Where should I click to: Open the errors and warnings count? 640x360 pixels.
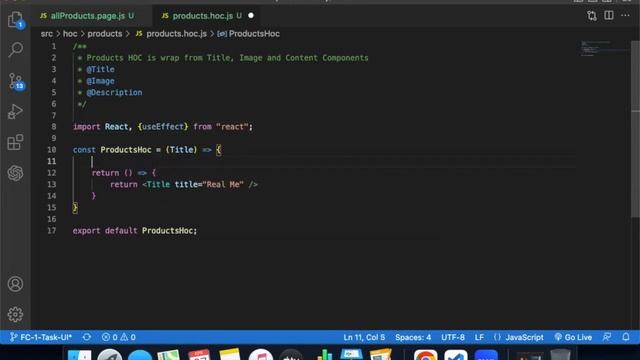click(119, 337)
